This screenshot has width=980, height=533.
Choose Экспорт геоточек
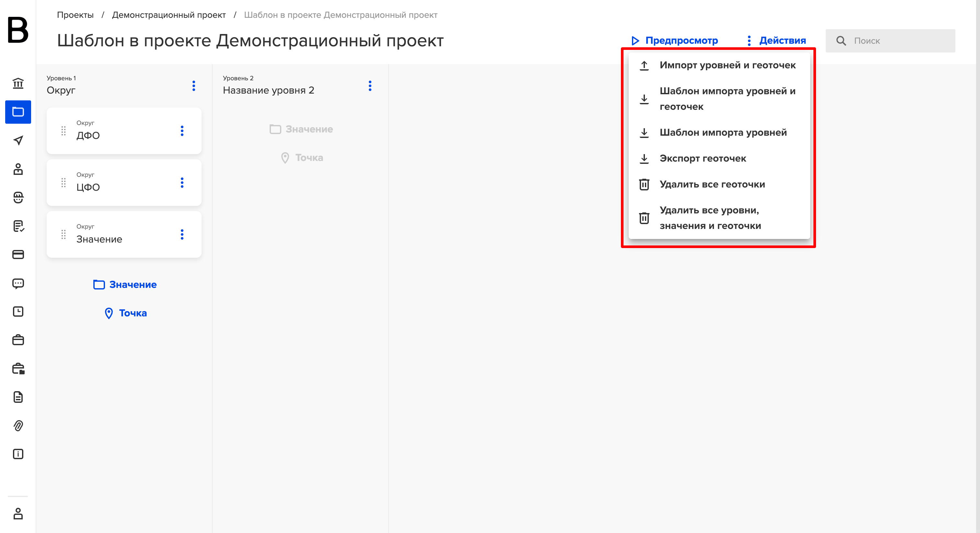(x=719, y=158)
